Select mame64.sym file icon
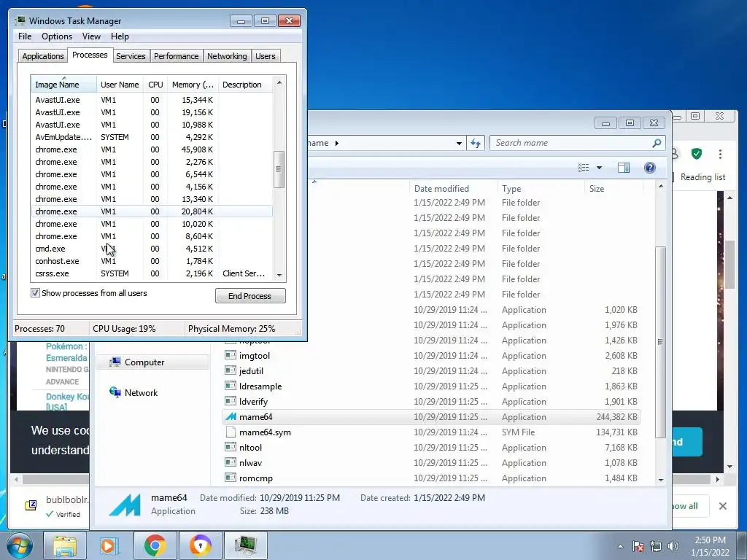The width and height of the screenshot is (747, 560). (231, 432)
